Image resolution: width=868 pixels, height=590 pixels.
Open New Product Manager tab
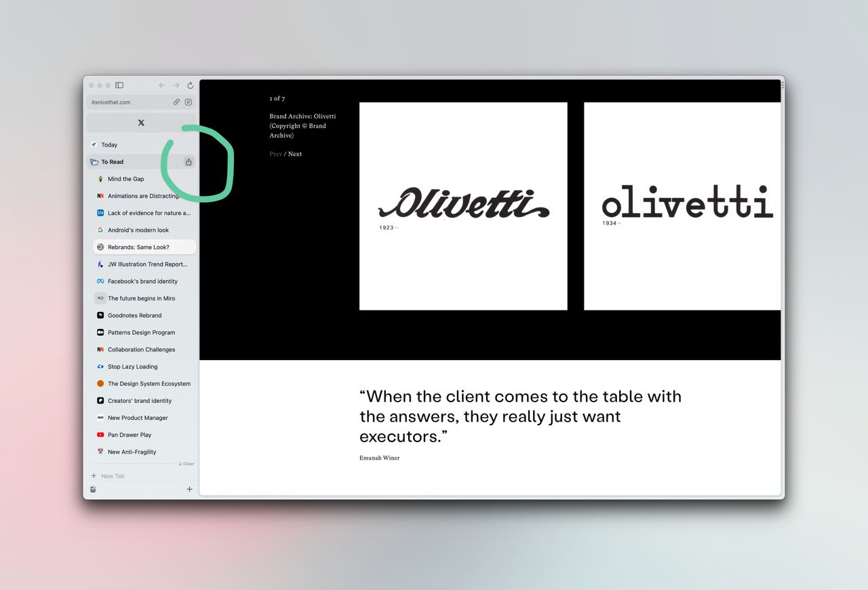144,418
